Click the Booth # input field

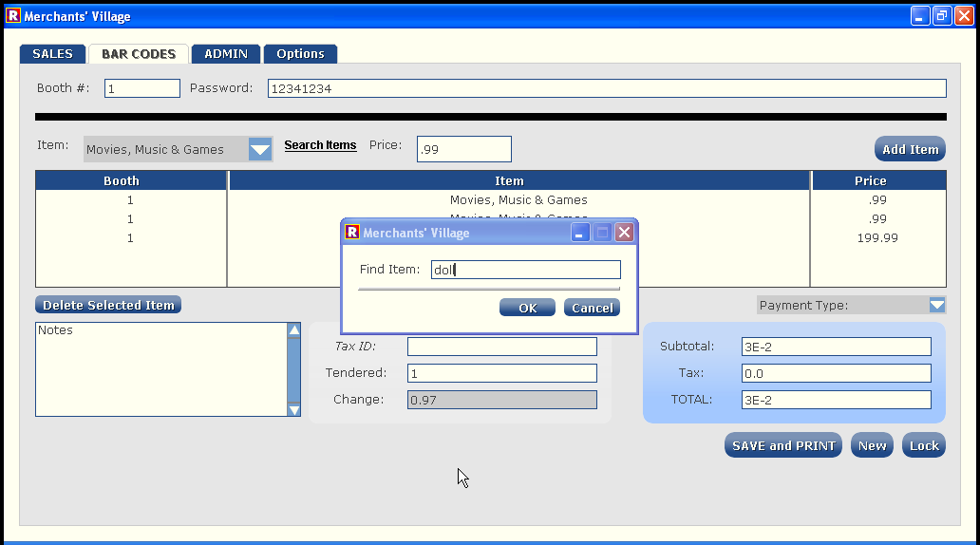pos(142,88)
